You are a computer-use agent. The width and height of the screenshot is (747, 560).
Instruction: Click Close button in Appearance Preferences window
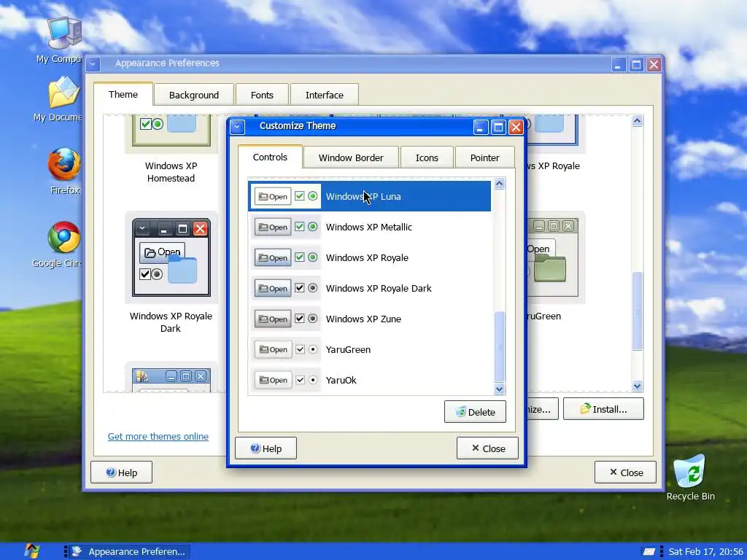625,472
